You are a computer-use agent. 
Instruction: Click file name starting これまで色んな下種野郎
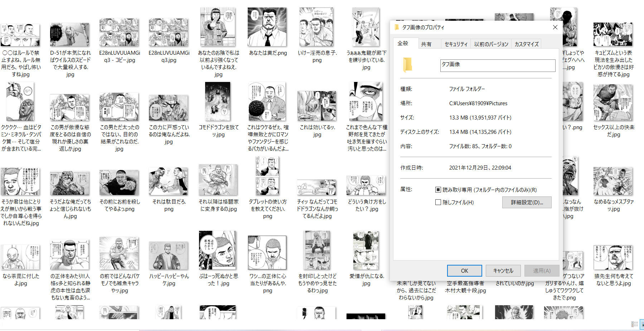coord(367,138)
